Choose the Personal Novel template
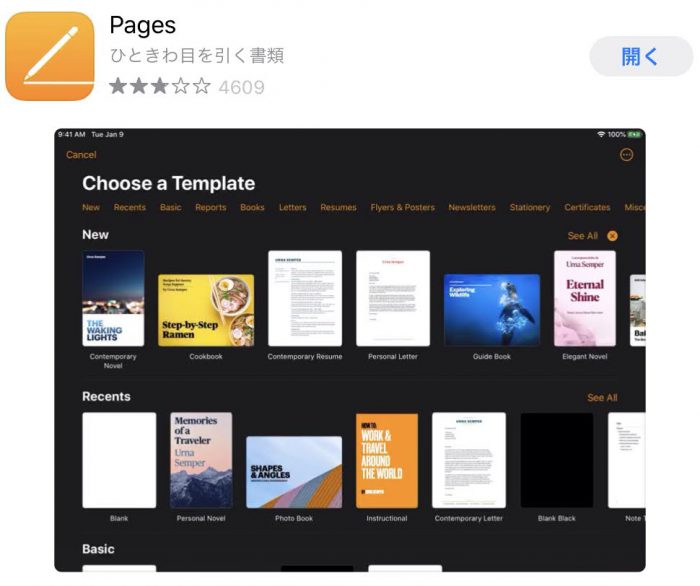Image resolution: width=700 pixels, height=586 pixels. tap(201, 460)
